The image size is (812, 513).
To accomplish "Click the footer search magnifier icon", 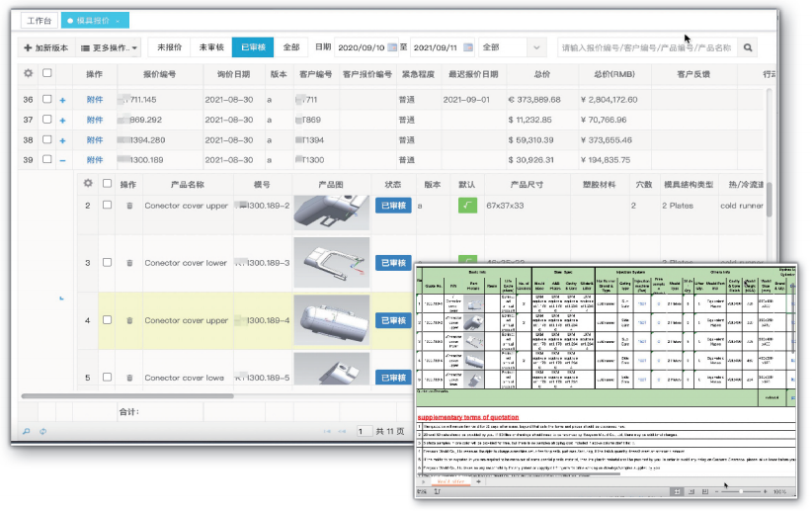I will [x=27, y=431].
